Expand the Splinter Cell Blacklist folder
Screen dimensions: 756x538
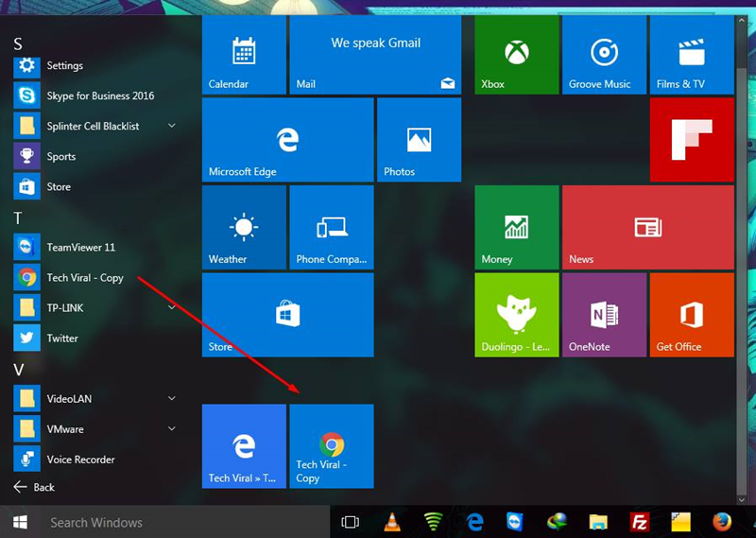[172, 126]
